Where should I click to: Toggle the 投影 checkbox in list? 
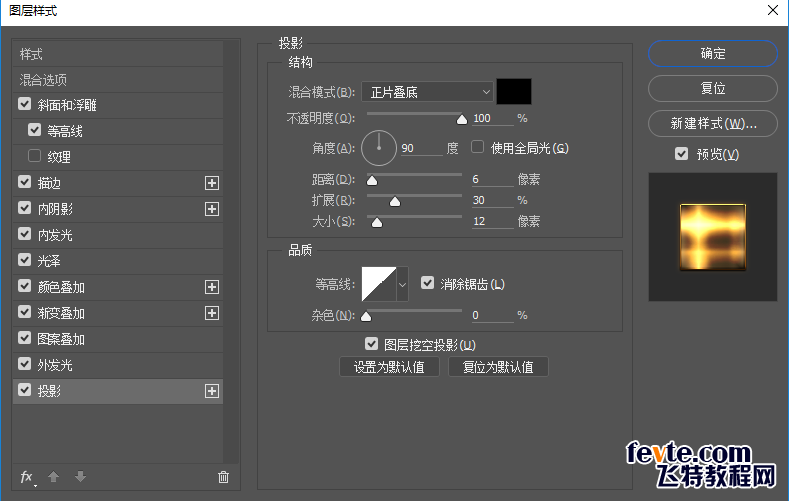(x=25, y=390)
